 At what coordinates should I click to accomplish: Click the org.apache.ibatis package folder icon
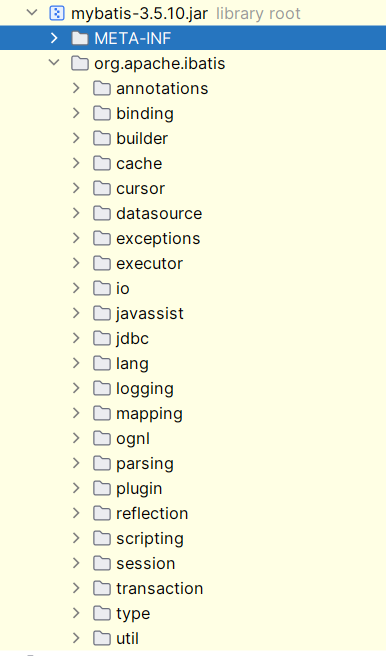click(79, 64)
